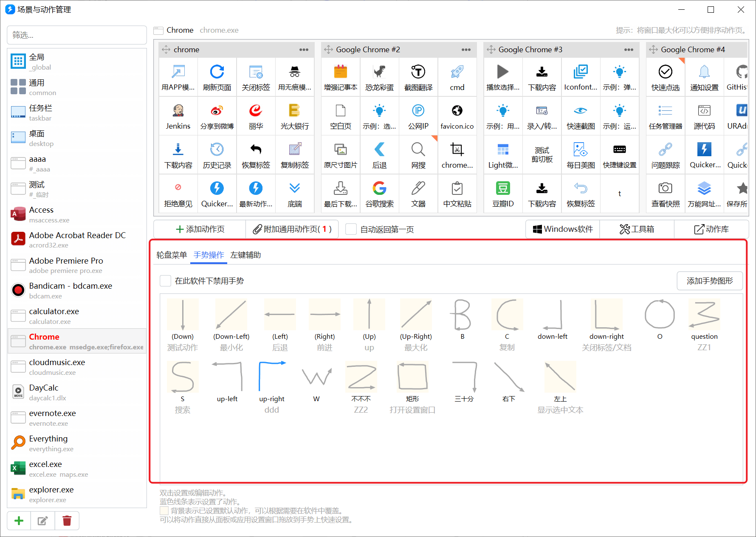Select the explorer.exe scene in the list

pyautogui.click(x=77, y=494)
